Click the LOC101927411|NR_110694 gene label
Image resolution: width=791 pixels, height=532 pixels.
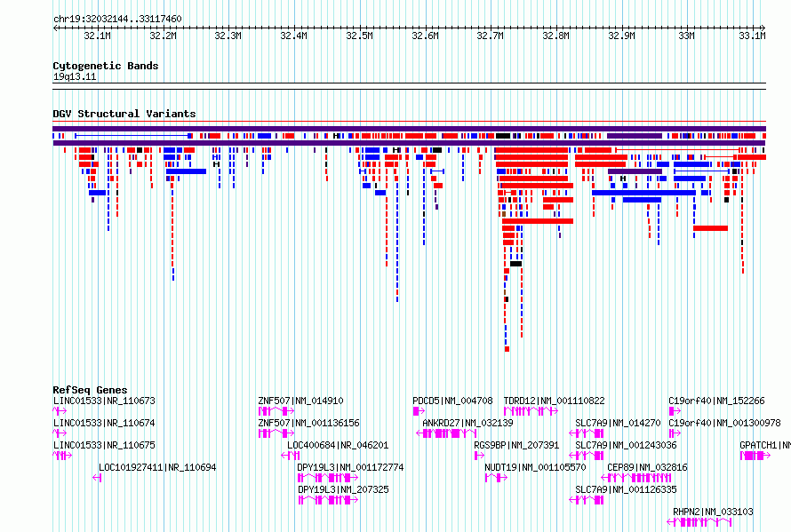(157, 467)
